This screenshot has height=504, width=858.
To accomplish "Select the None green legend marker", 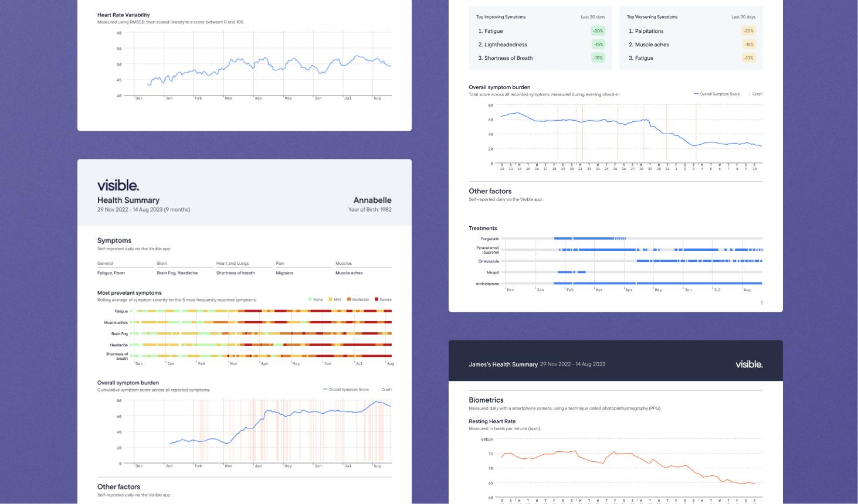I will 310,299.
